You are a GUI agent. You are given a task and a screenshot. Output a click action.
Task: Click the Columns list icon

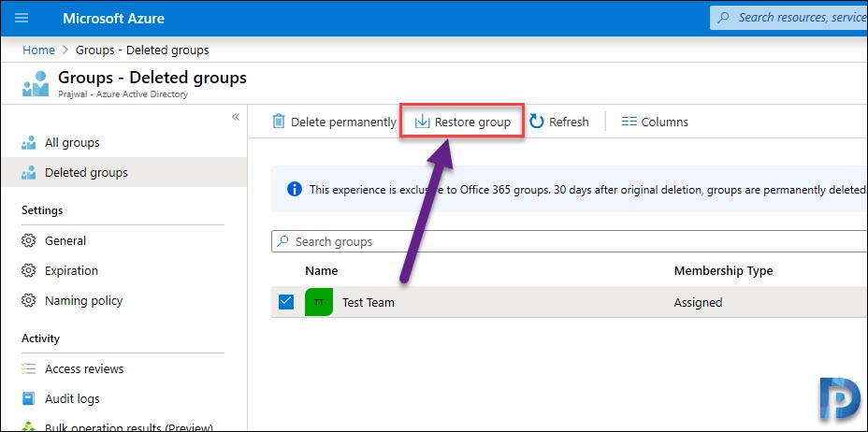(629, 122)
